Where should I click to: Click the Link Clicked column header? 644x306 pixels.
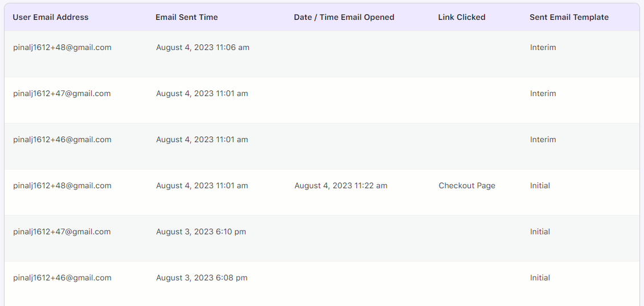point(462,17)
